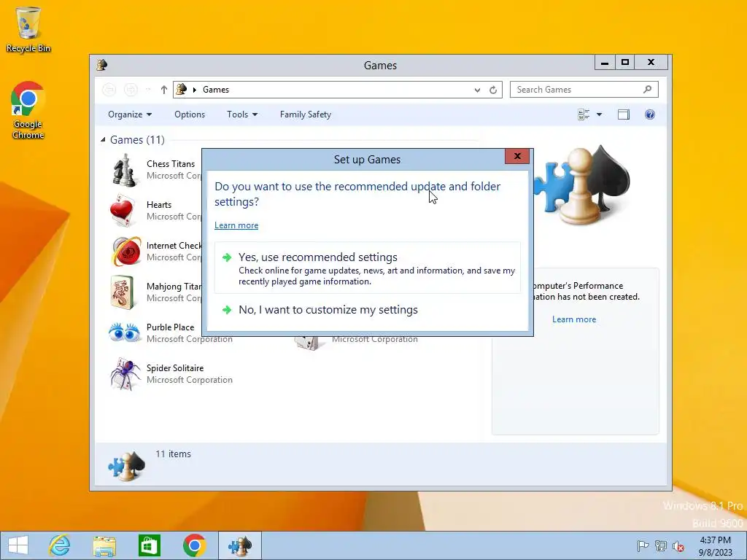Click the muted volume tray icon
The width and height of the screenshot is (747, 560).
pos(678,546)
